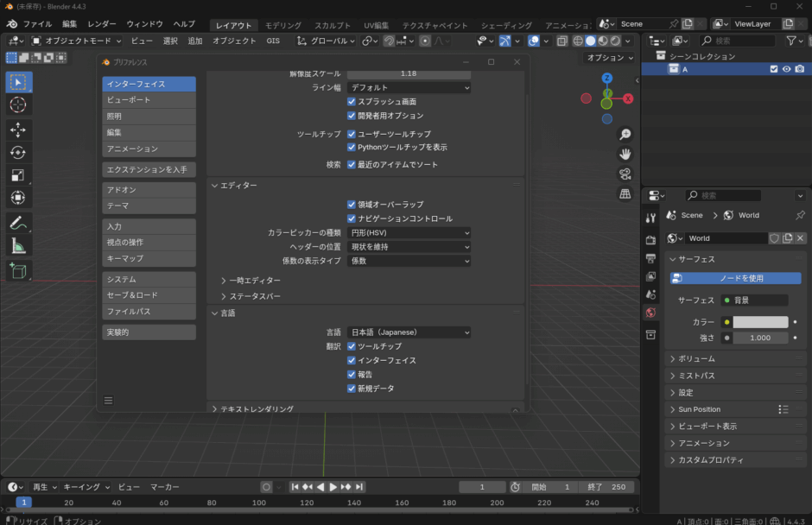Click the World color swatch
Screen dimensions: 812x525
coord(758,320)
